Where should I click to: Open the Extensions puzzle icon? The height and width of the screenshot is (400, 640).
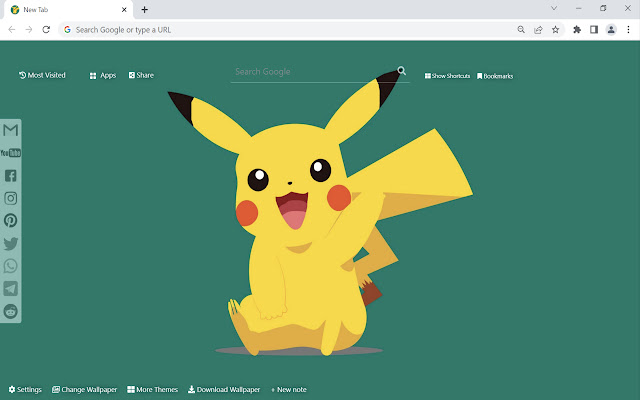(577, 29)
